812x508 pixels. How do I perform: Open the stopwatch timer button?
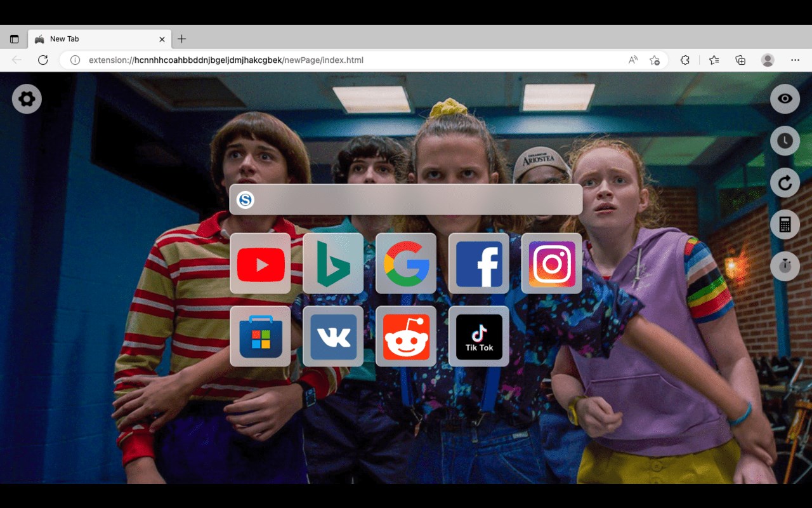click(x=785, y=265)
